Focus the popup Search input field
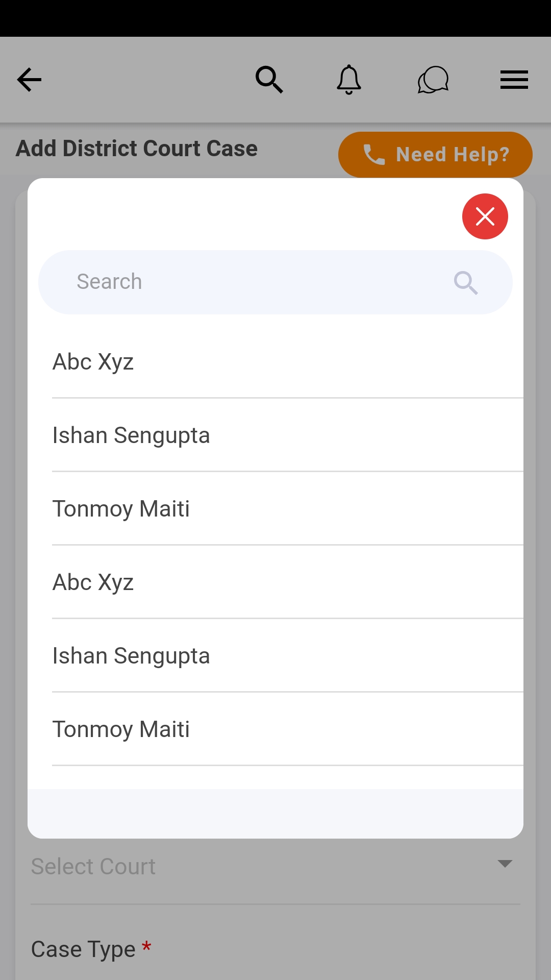The image size is (551, 980). pos(255,282)
